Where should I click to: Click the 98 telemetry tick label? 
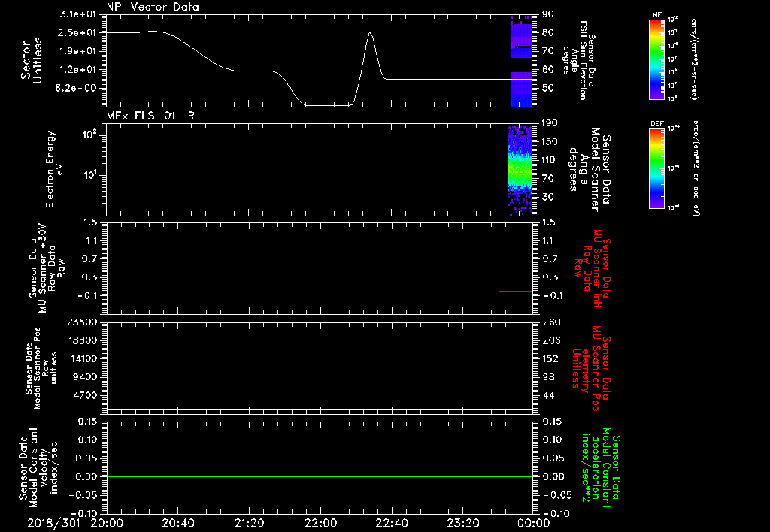coord(548,377)
